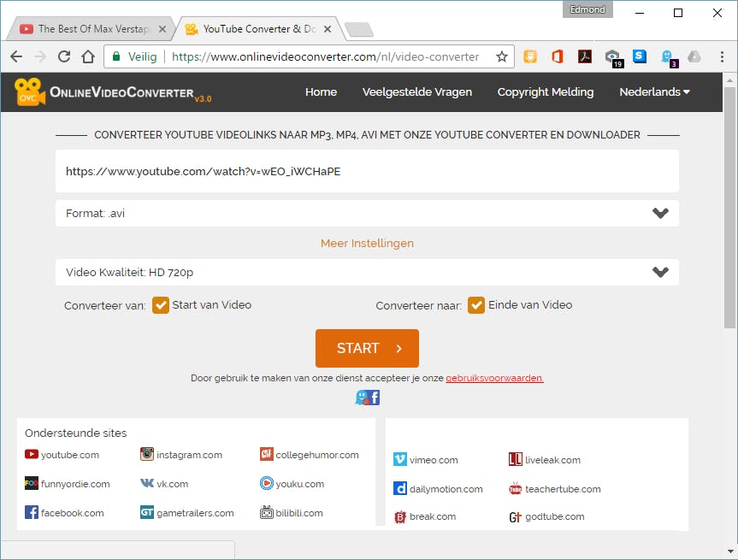
Task: Open the Video Kwaliteit HD 720p dropdown
Action: tap(367, 272)
